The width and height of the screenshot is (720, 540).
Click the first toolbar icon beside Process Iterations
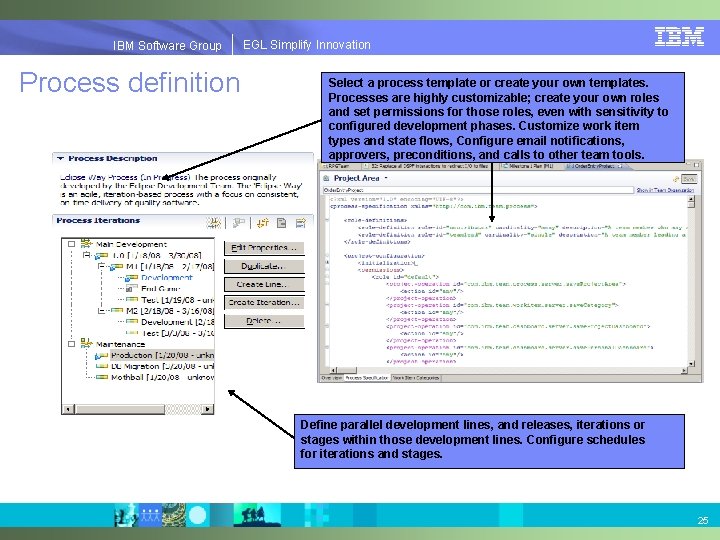(214, 223)
